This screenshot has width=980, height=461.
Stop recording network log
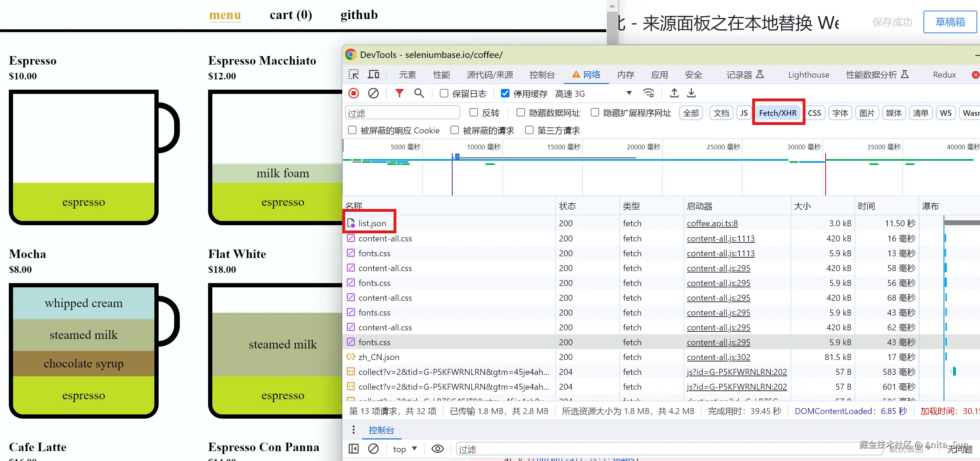pos(353,93)
